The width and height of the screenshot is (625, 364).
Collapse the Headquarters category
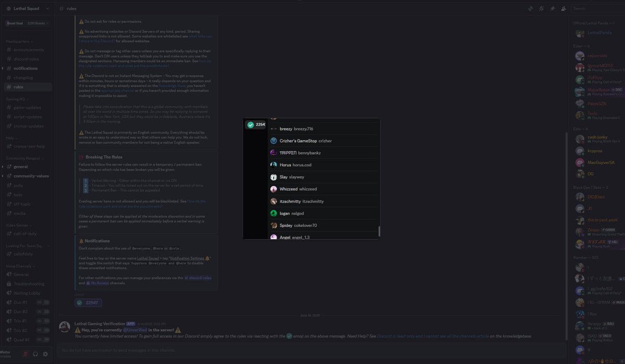point(19,41)
